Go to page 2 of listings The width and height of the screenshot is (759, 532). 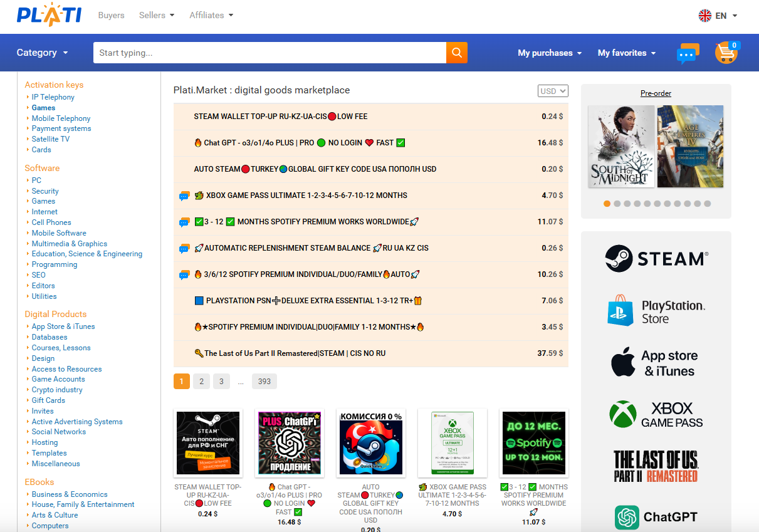[201, 381]
